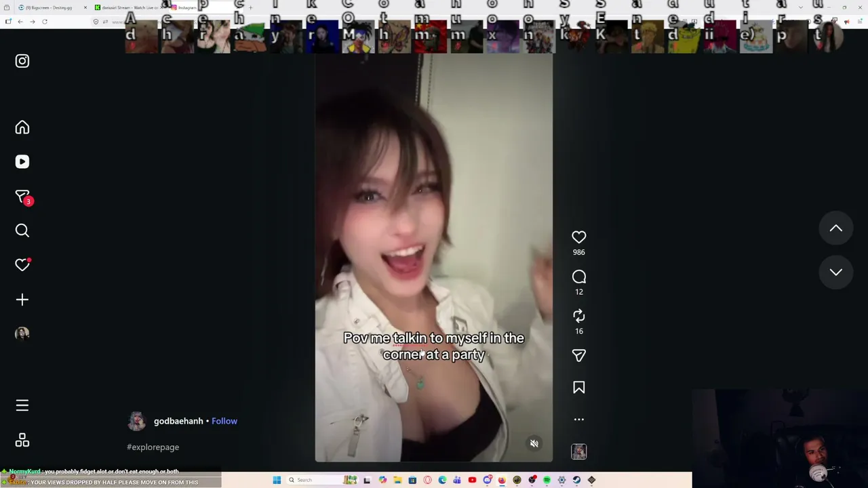The height and width of the screenshot is (488, 868).
Task: Open Spotify from the taskbar
Action: (547, 480)
